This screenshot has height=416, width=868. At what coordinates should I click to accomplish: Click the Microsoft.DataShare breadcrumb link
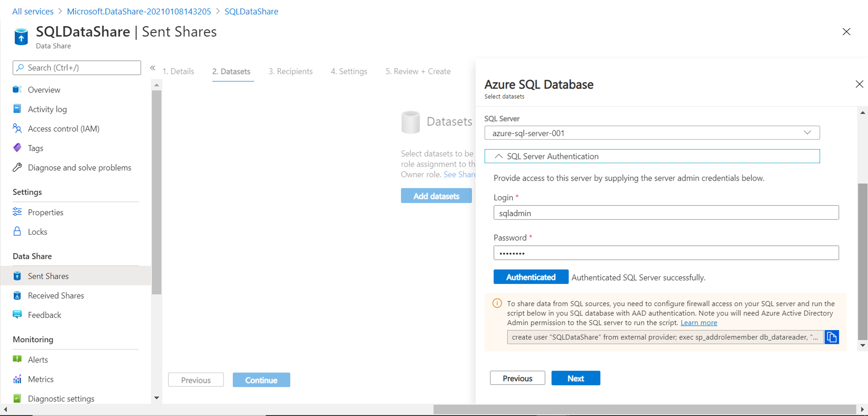[139, 11]
